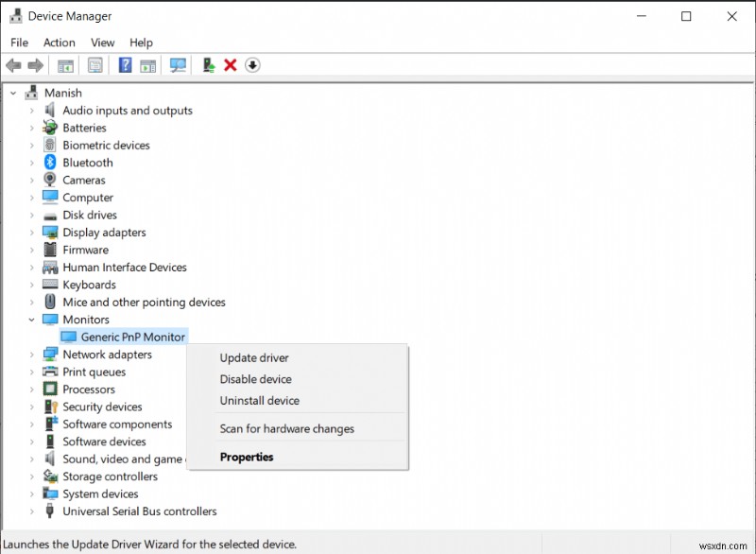
Task: Open the Action menu
Action: 59,42
